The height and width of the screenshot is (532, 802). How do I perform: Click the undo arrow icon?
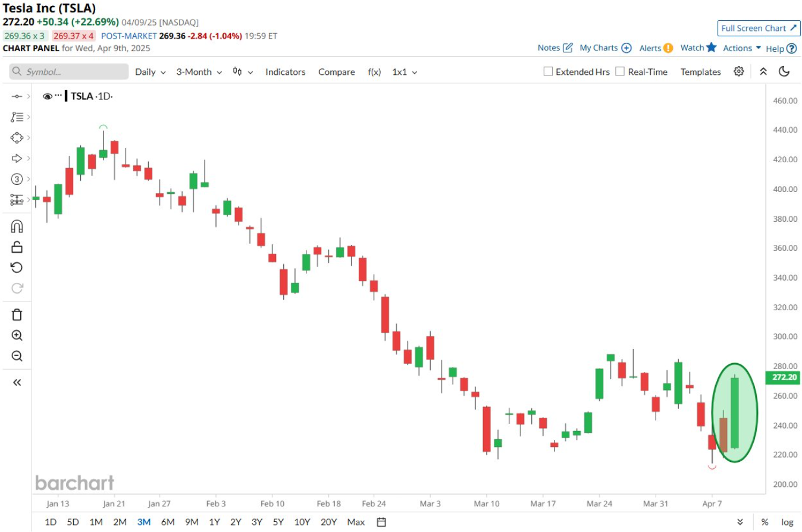(x=17, y=267)
